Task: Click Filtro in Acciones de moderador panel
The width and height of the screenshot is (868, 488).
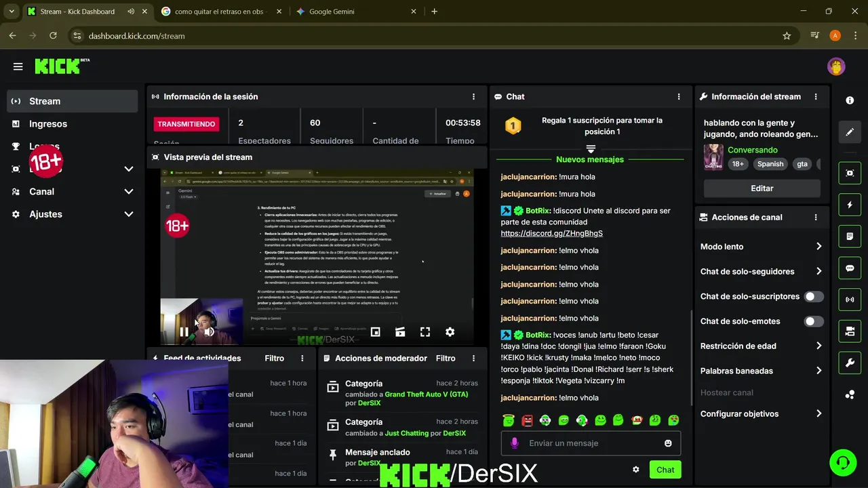Action: (x=446, y=359)
